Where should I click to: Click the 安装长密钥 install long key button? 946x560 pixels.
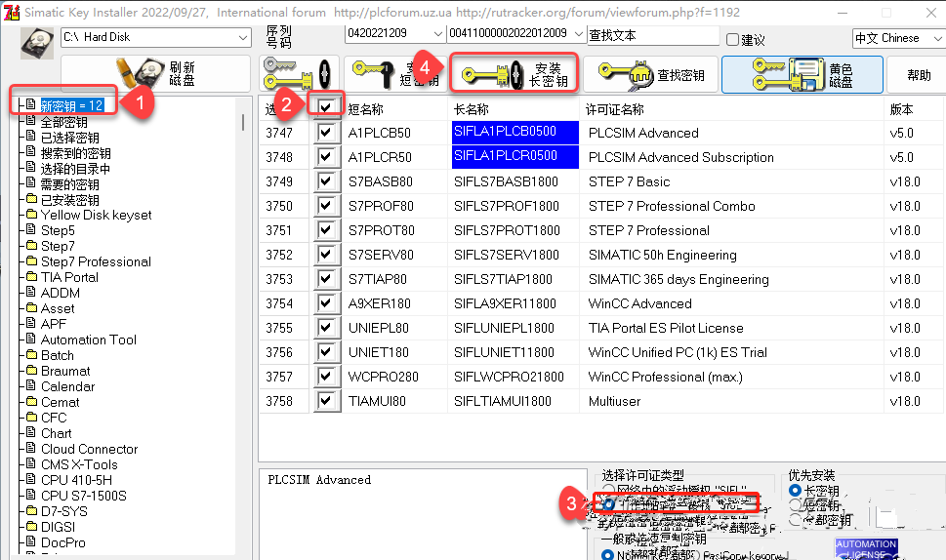coord(514,73)
